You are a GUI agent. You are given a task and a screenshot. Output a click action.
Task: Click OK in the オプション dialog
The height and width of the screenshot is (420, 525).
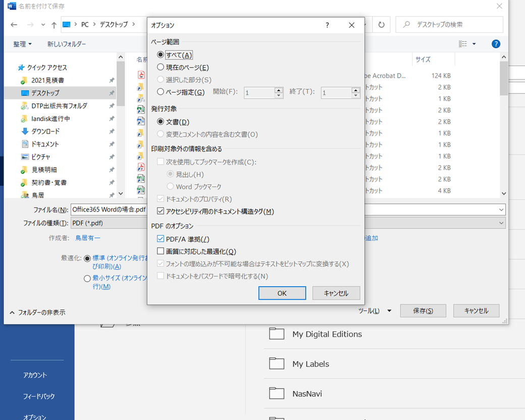tap(282, 293)
